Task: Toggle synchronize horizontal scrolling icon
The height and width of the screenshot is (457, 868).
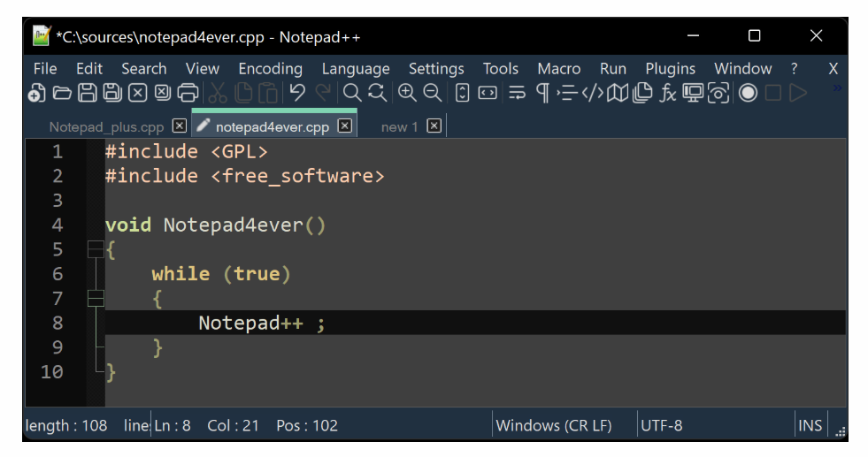Action: pos(488,93)
